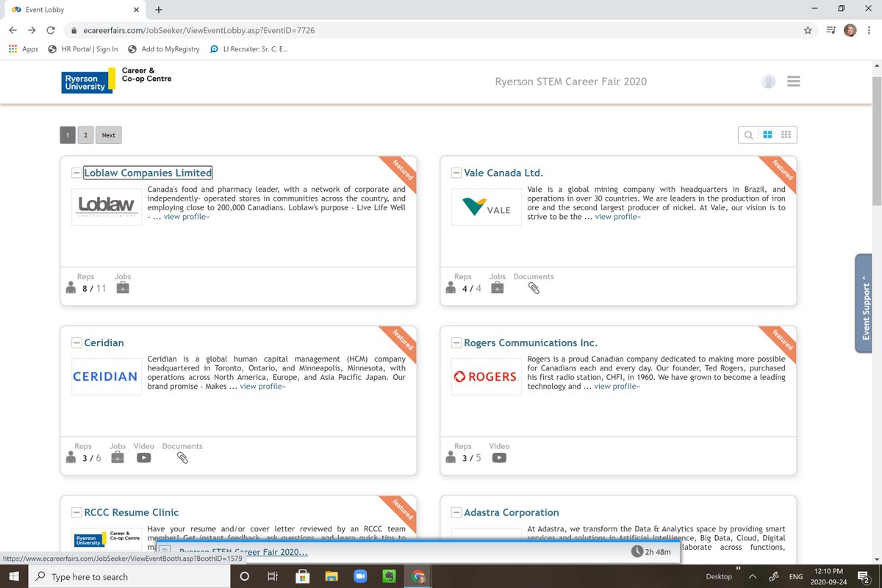Go back in browser history
Viewport: 882px width, 588px height.
(12, 30)
